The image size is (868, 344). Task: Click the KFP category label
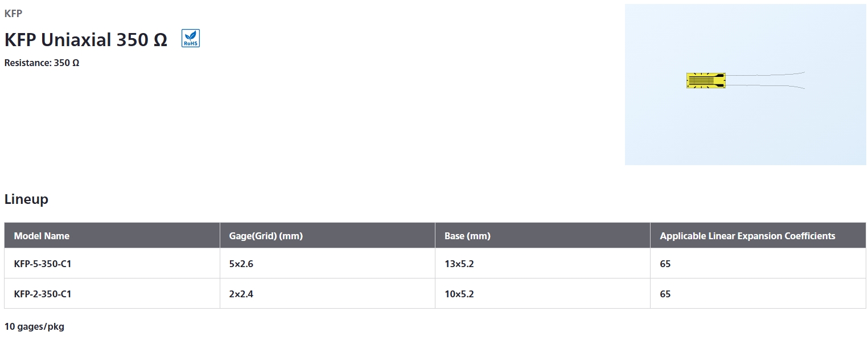(13, 14)
